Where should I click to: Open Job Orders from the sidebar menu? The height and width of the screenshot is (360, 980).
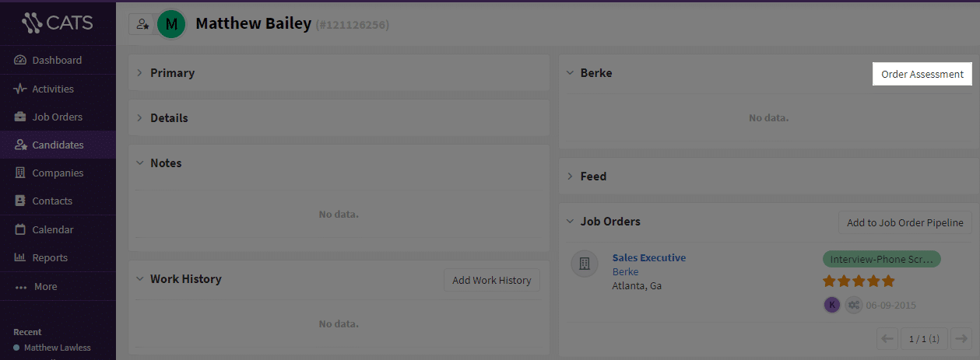58,117
